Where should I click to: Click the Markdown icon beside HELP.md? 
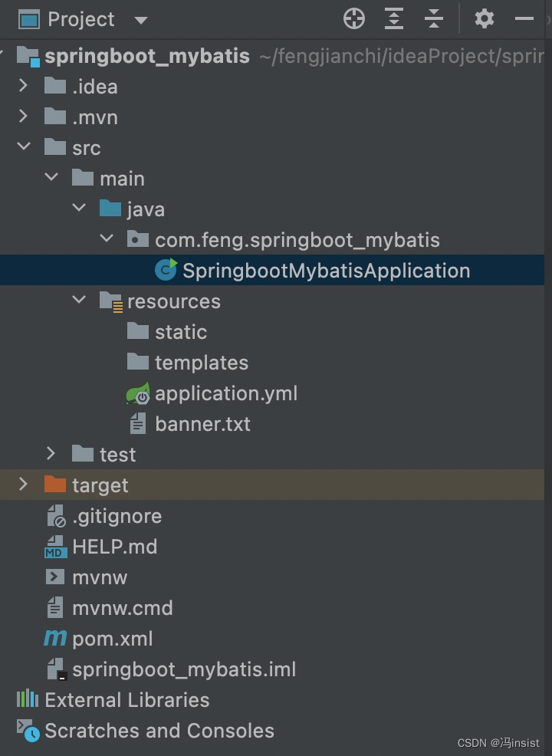[x=54, y=546]
